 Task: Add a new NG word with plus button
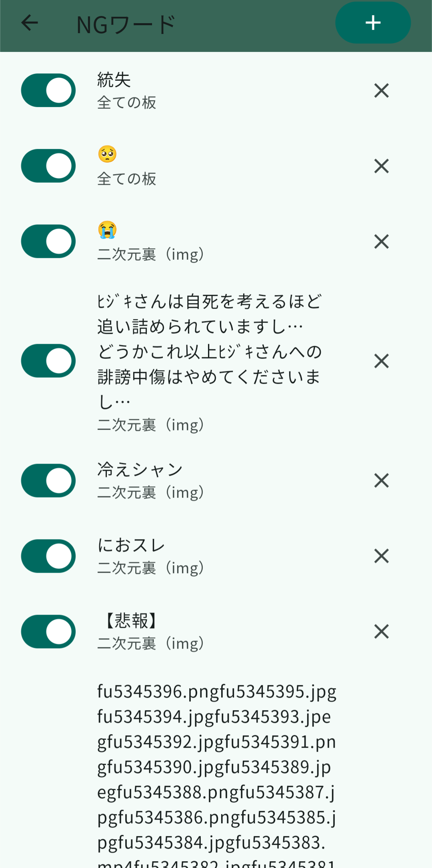point(373,23)
